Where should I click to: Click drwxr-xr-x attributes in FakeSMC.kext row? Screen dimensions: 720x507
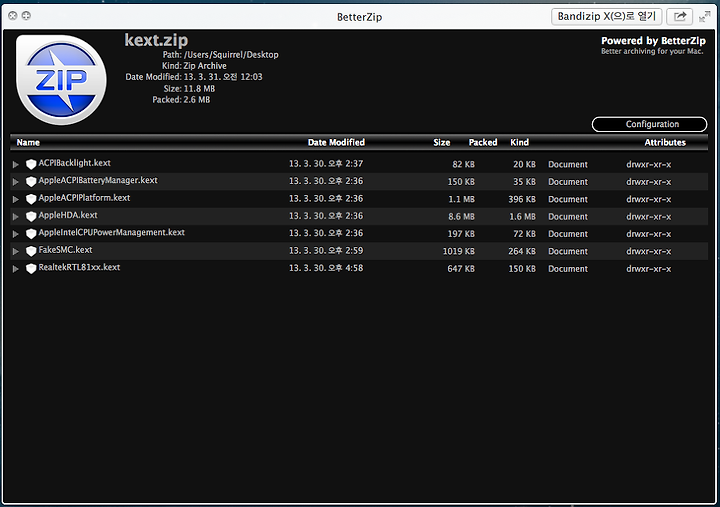coord(648,252)
